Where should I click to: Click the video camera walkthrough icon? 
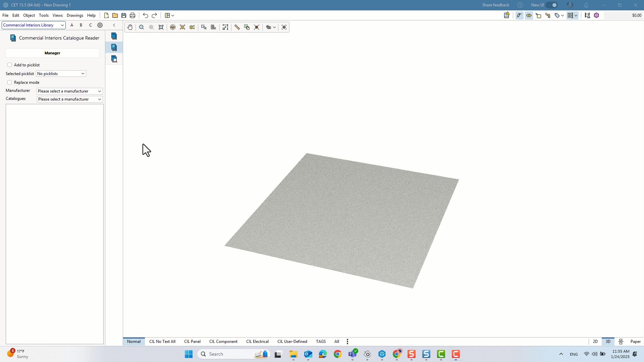click(192, 27)
